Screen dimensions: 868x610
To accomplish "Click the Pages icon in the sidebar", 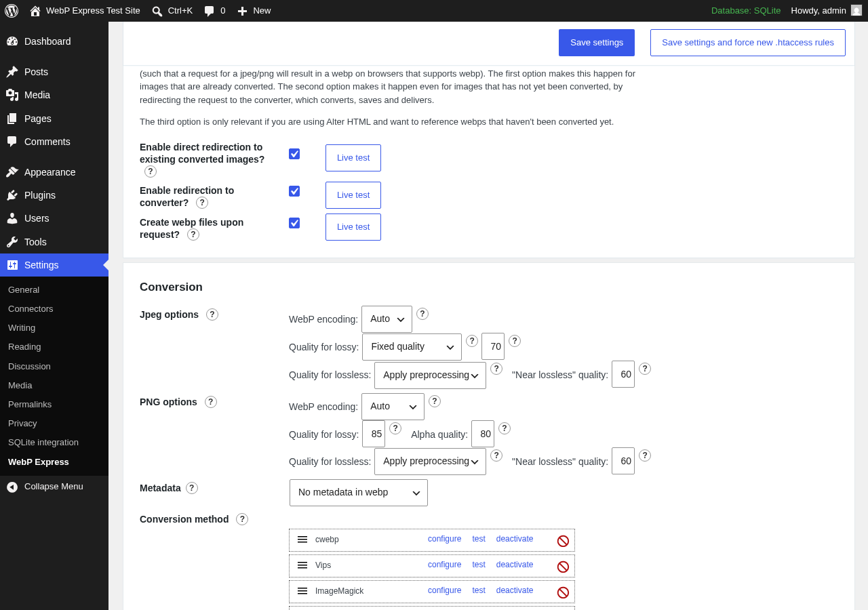I will click(x=12, y=119).
